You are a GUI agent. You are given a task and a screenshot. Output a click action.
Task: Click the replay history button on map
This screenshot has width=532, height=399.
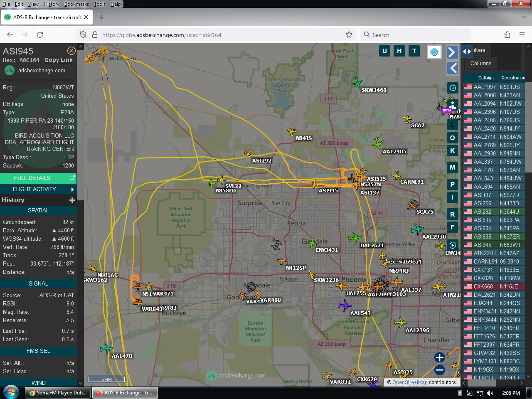coord(453,245)
